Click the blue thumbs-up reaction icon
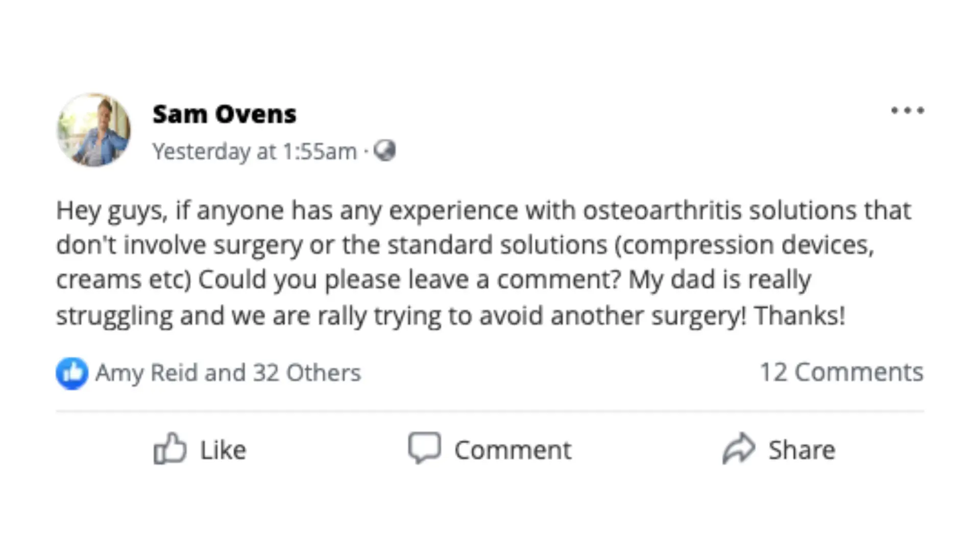Screen dimensions: 980x551 72,373
